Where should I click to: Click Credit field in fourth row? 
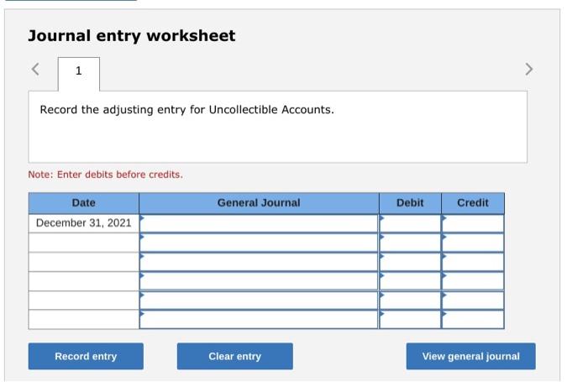473,280
